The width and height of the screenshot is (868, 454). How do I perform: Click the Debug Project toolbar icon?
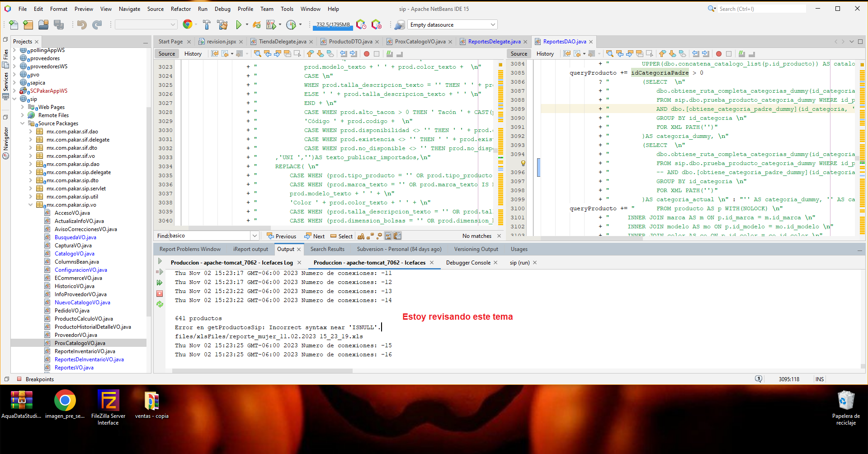[x=271, y=25]
